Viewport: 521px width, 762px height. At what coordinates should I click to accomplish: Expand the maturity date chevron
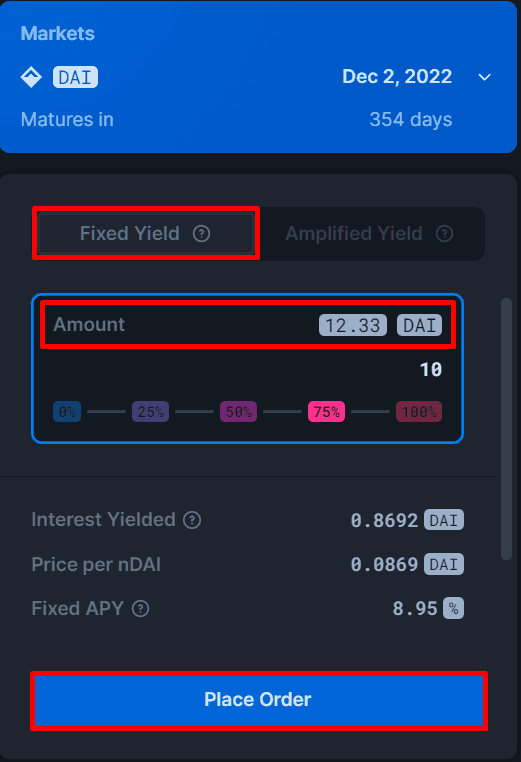coord(485,77)
